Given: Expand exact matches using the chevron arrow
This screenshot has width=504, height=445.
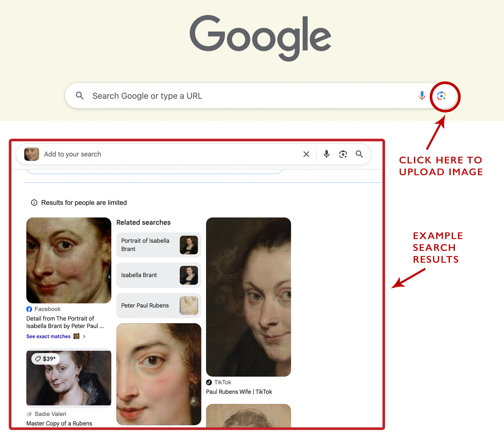Looking at the screenshot, I should [x=84, y=336].
